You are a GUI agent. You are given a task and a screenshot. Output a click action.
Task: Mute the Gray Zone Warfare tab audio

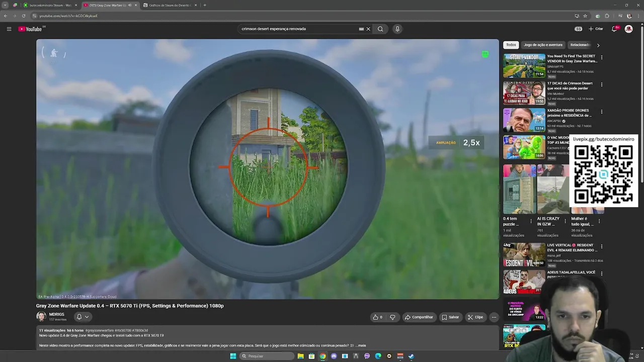[x=130, y=5]
